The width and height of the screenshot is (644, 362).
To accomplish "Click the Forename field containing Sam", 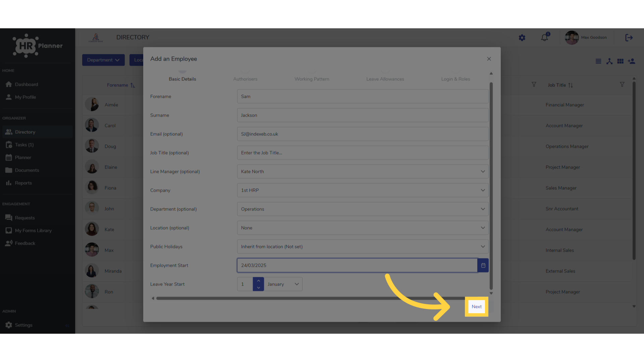I will [363, 97].
